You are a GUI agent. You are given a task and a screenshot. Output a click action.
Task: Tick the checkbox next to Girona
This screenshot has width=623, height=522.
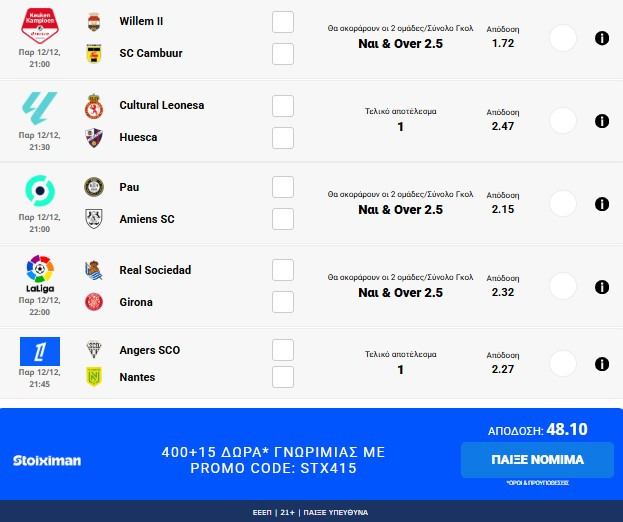click(x=283, y=302)
